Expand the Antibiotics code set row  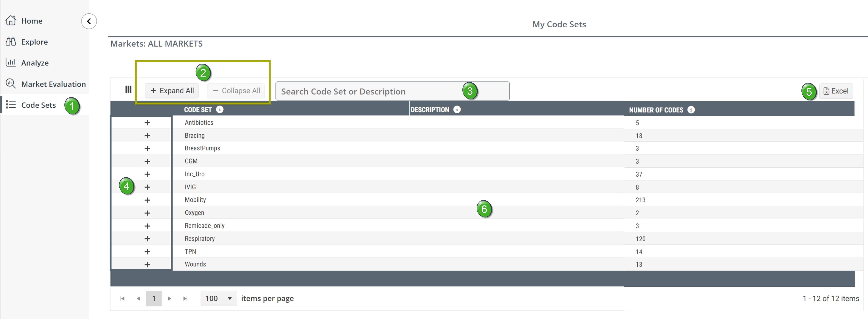[147, 123]
